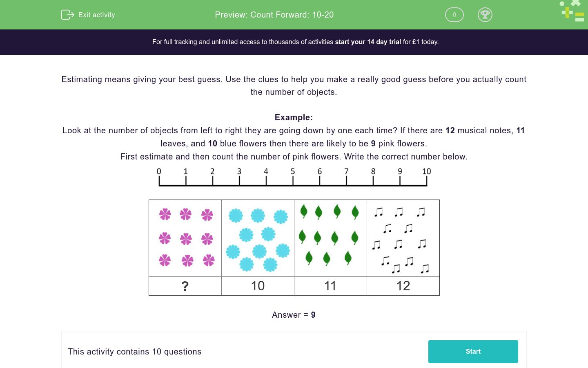This screenshot has width=588, height=368.
Task: Click the question mark answer cell
Action: [x=185, y=286]
